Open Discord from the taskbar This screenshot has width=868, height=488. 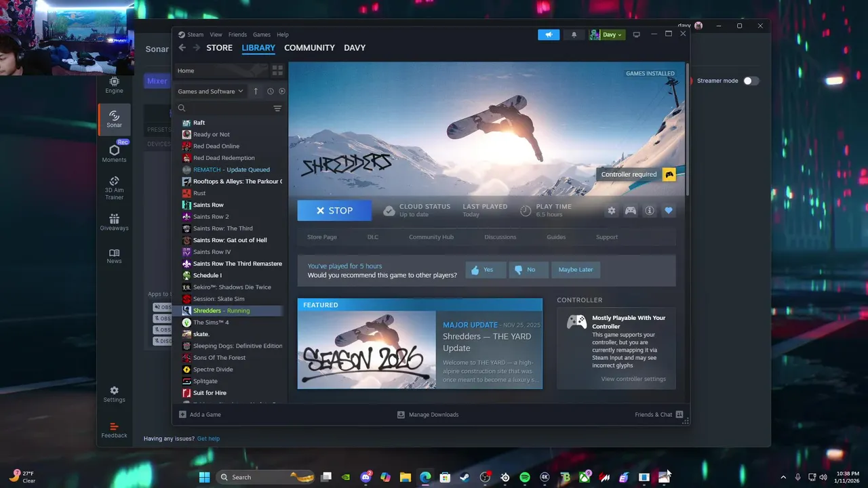pos(366,477)
